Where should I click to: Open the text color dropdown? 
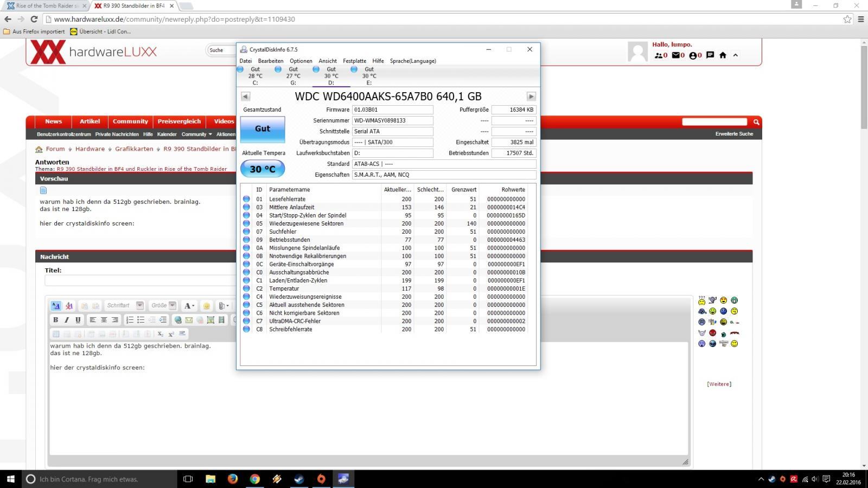click(x=189, y=306)
